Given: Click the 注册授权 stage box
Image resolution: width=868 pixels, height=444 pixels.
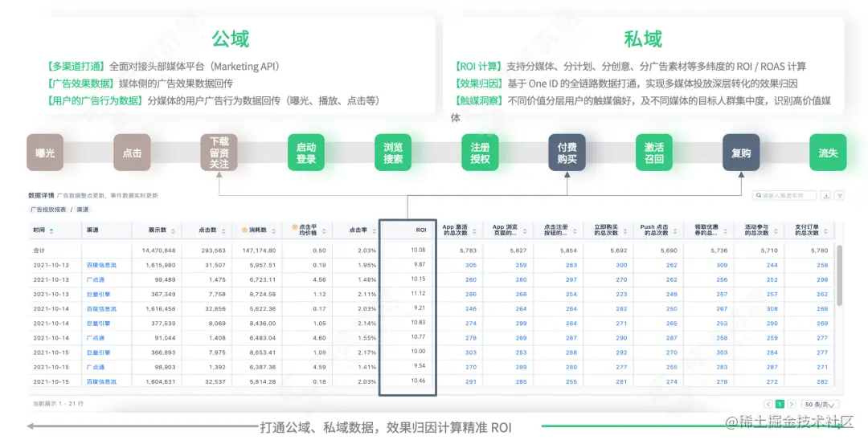Looking at the screenshot, I should coord(480,153).
